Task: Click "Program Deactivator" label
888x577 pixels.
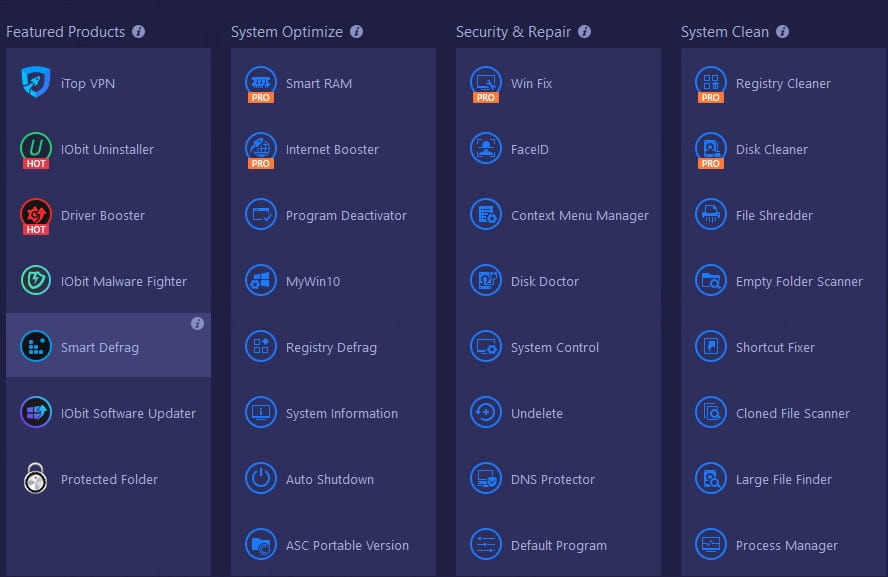Action: click(x=346, y=215)
